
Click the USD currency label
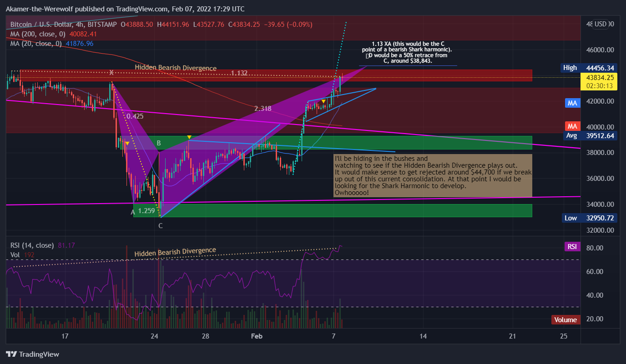(x=601, y=24)
